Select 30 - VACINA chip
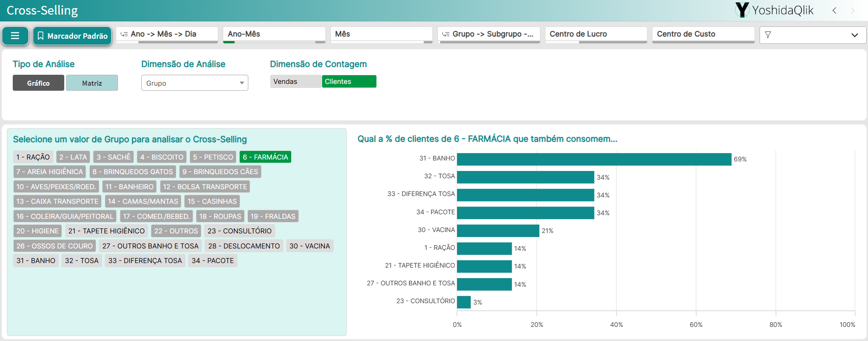Image resolution: width=868 pixels, height=341 pixels. click(x=310, y=246)
